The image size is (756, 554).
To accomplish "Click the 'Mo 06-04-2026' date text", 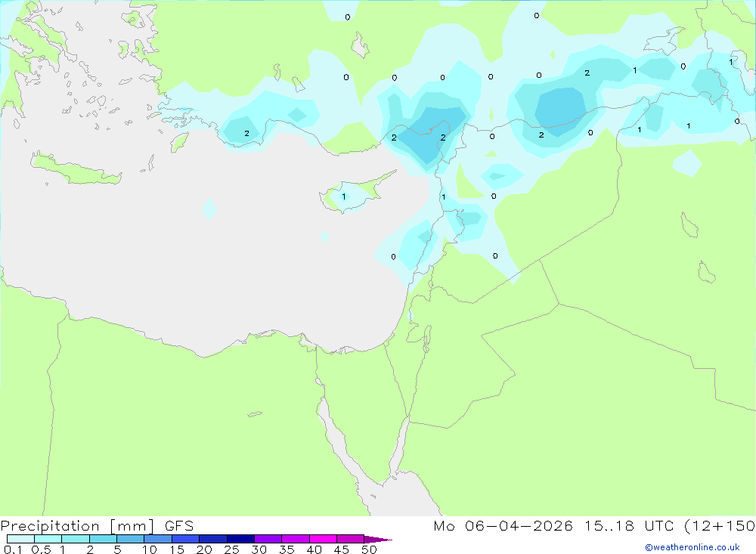I will pyautogui.click(x=503, y=526).
